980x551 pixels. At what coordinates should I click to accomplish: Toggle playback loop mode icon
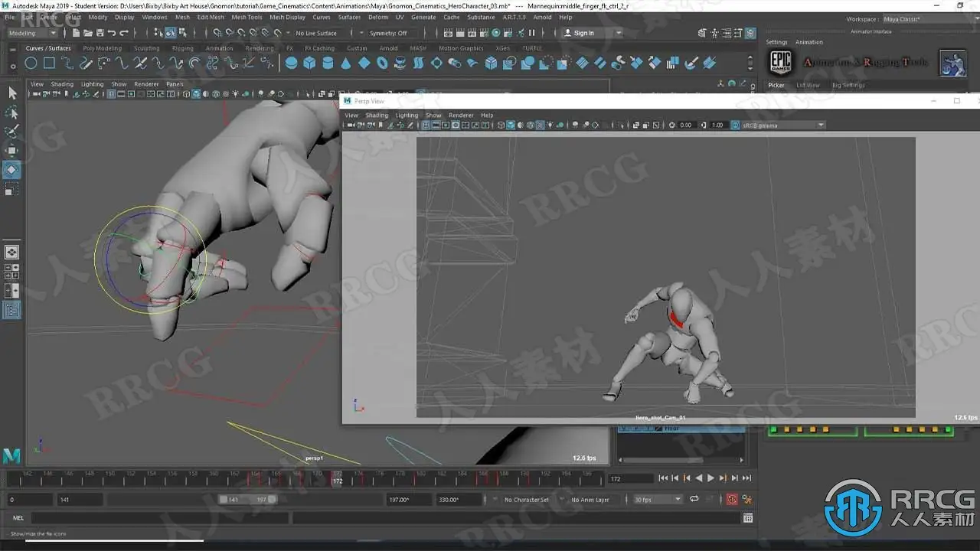pos(694,499)
